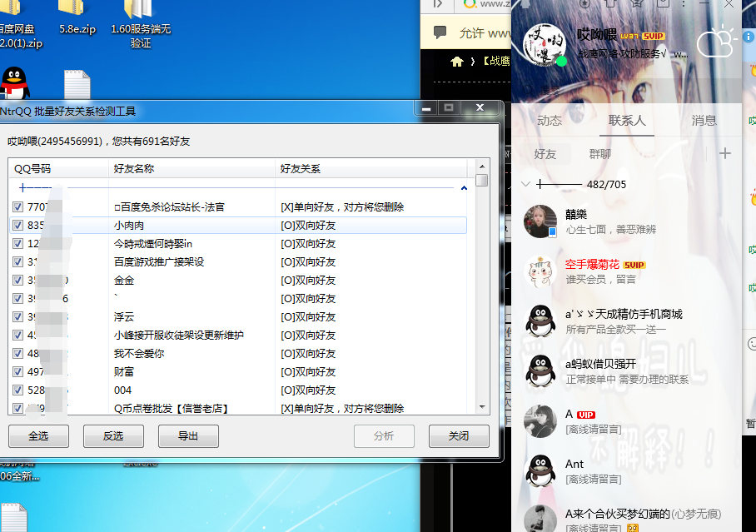Click the QQ profile avatar 哎呦喂
The width and height of the screenshot is (756, 532).
(545, 45)
